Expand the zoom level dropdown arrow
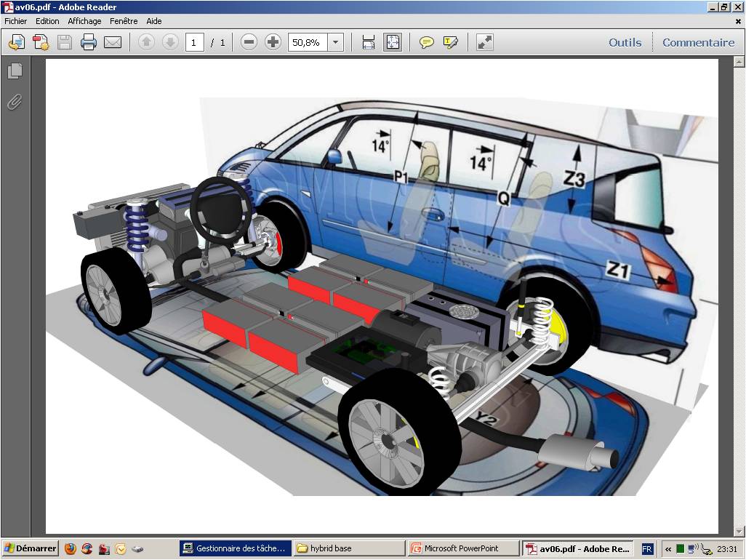746x560 pixels. (335, 42)
